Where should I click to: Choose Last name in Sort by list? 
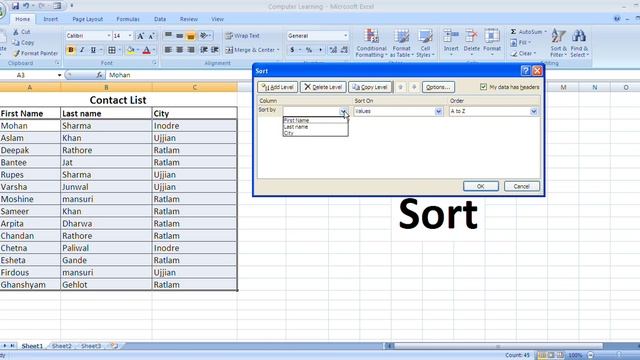point(315,127)
